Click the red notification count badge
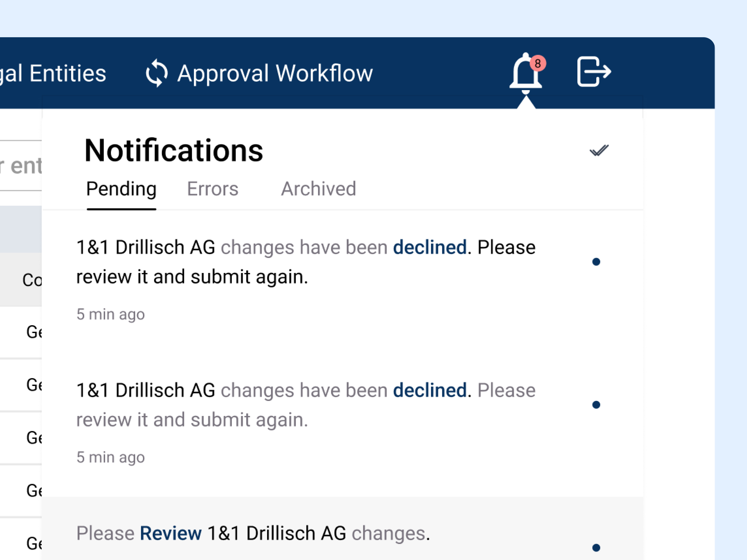The width and height of the screenshot is (747, 560). pos(538,63)
